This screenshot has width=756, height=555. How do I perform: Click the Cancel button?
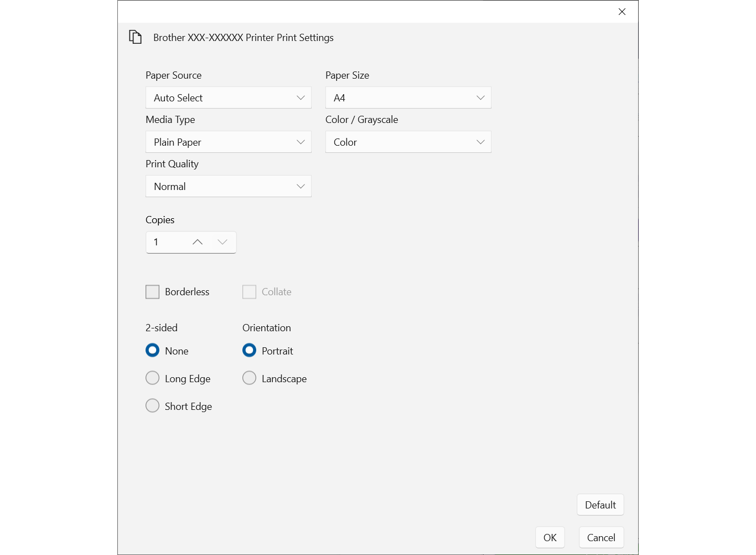pos(601,537)
